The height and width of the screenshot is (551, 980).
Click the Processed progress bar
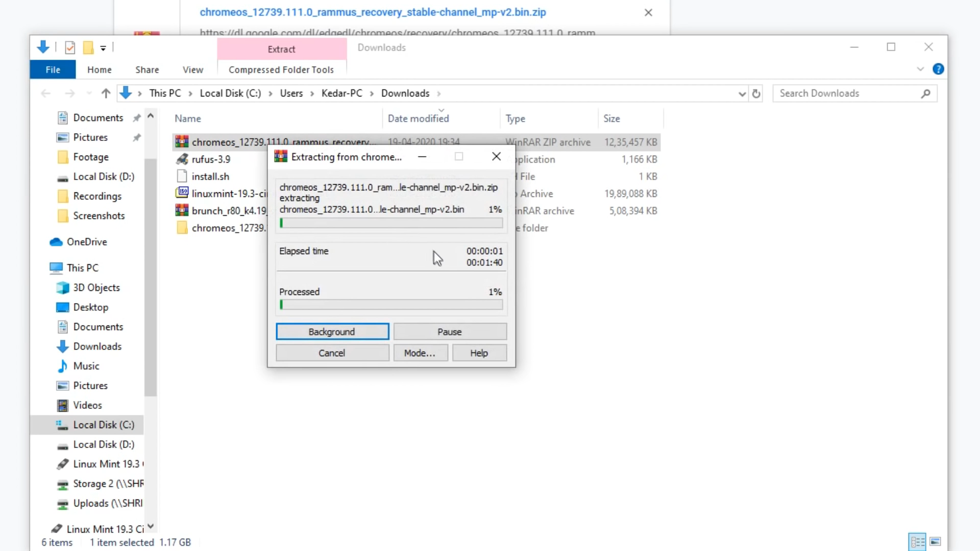point(391,305)
